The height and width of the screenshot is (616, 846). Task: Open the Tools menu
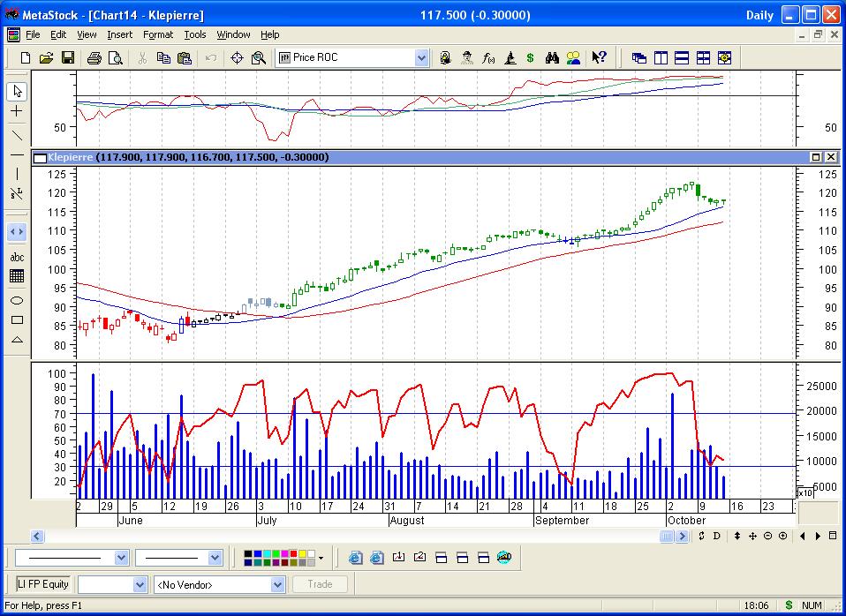[194, 34]
